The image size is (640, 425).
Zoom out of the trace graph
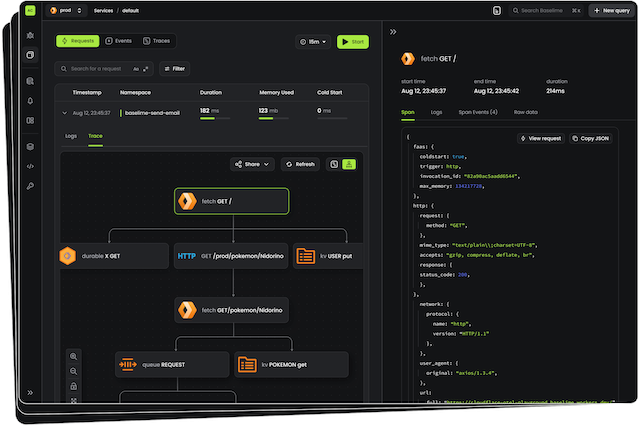coord(74,371)
